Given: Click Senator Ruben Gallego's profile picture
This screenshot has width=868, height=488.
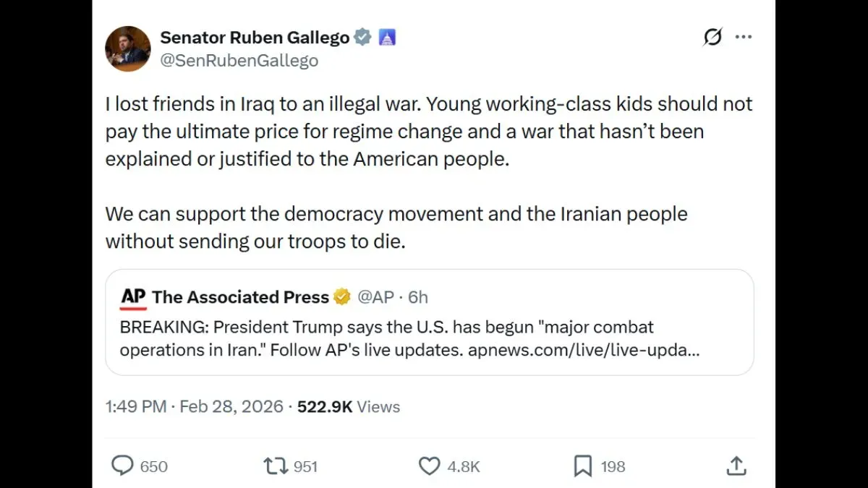Looking at the screenshot, I should [127, 48].
